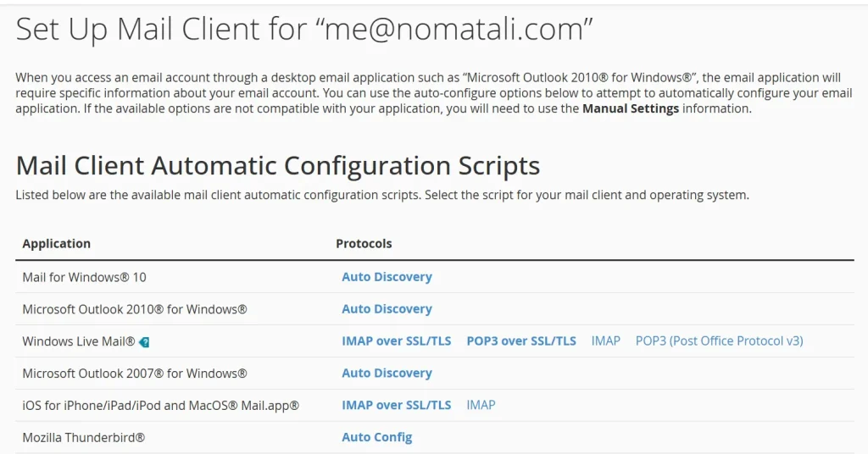Choose plain IMAP for Windows Live Mail
868x454 pixels.
605,341
